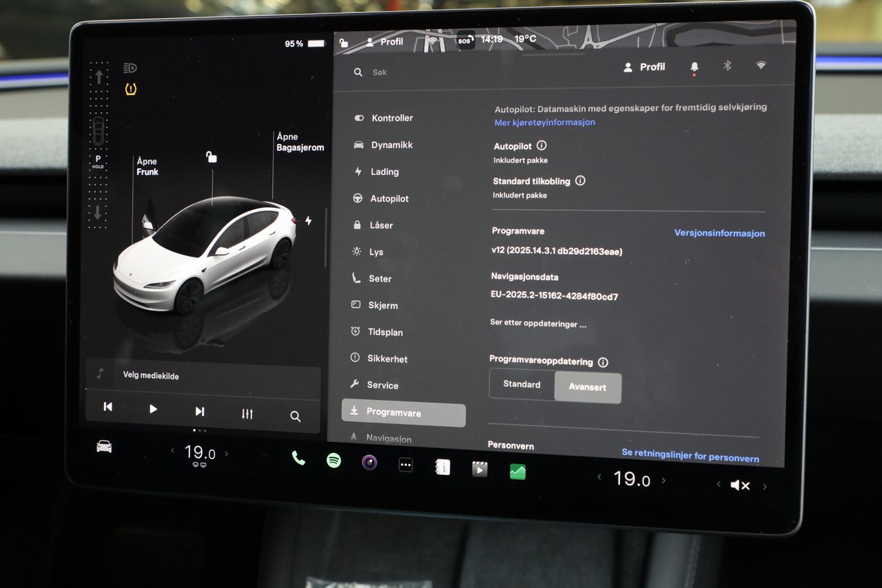Screen dimensions: 882x588
Task: Open the Versjonsinformasjon link
Action: coord(719,233)
